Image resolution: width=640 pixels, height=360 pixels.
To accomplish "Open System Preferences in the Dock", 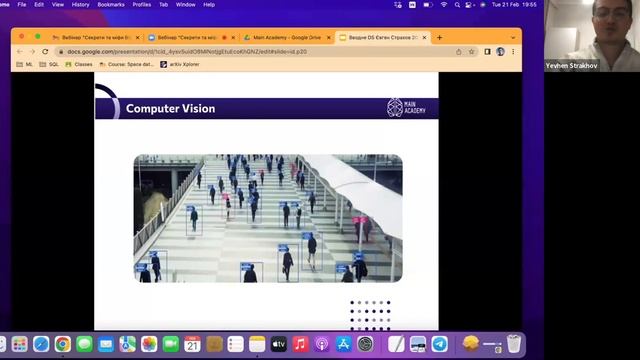I will coord(365,344).
